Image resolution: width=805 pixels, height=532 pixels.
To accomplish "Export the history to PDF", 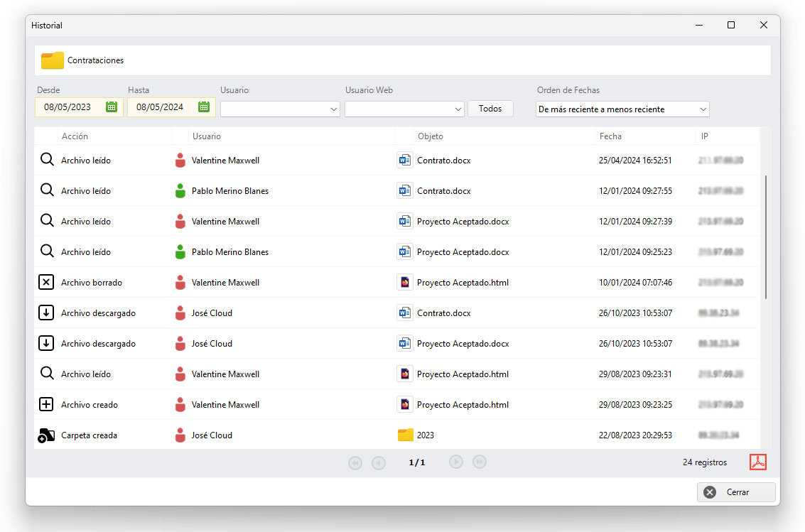I will pyautogui.click(x=758, y=462).
